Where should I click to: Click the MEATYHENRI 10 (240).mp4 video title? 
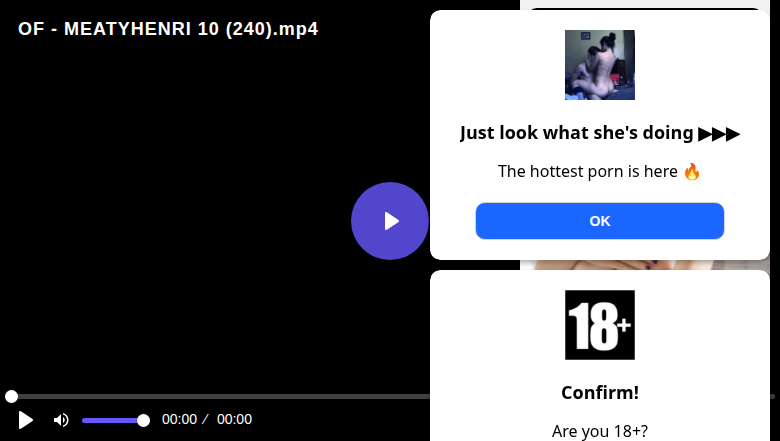[x=168, y=29]
